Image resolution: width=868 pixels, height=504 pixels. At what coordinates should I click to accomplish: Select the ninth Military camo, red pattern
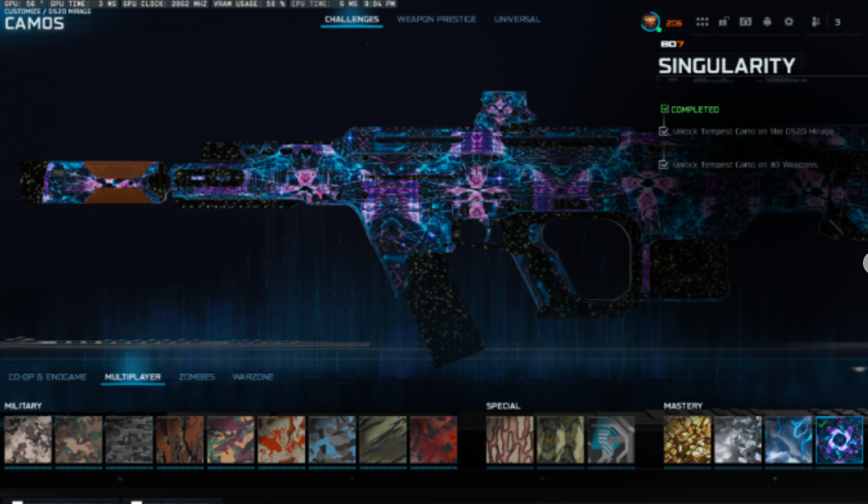click(x=433, y=440)
